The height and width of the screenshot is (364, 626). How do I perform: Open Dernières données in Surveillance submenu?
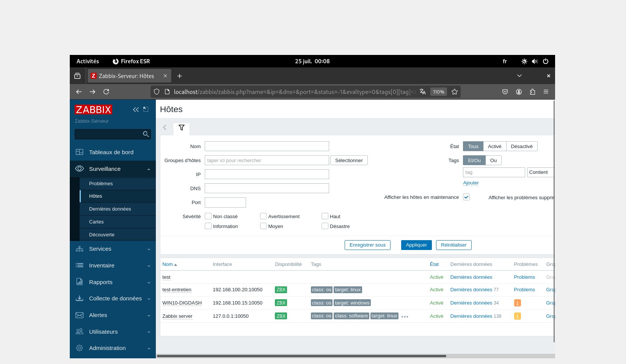tap(110, 209)
